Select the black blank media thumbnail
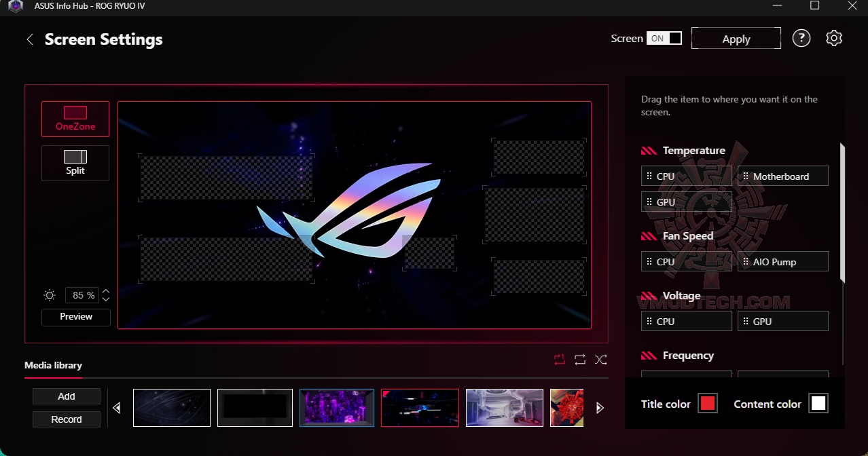This screenshot has height=456, width=868. pos(255,408)
